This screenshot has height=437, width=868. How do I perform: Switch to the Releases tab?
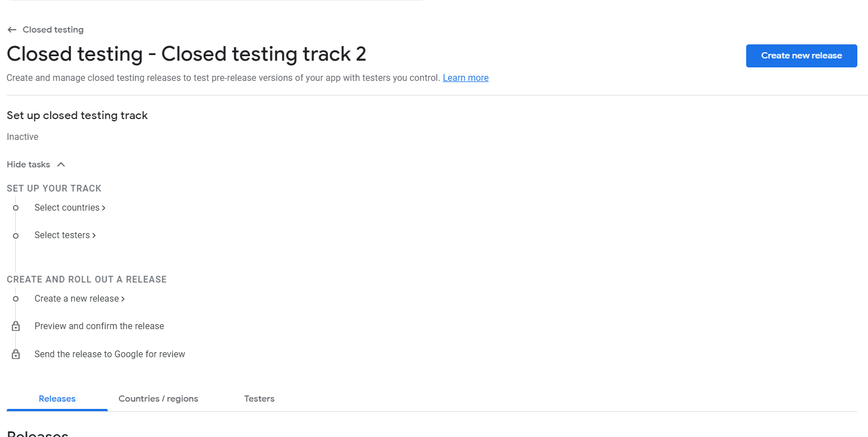tap(57, 399)
